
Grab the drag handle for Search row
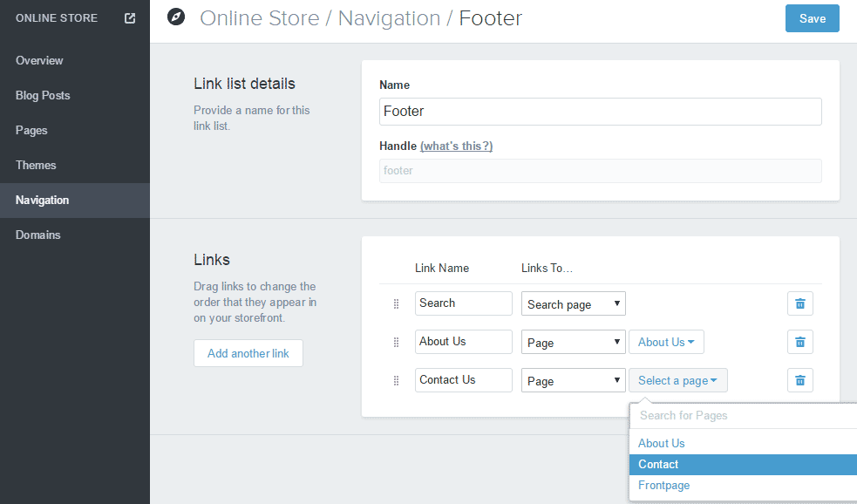[x=396, y=303]
